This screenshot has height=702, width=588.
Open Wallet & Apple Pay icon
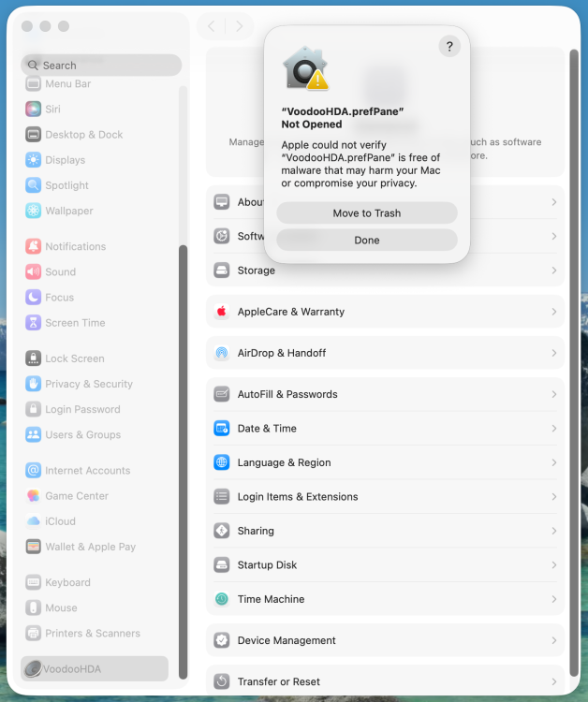click(x=33, y=547)
